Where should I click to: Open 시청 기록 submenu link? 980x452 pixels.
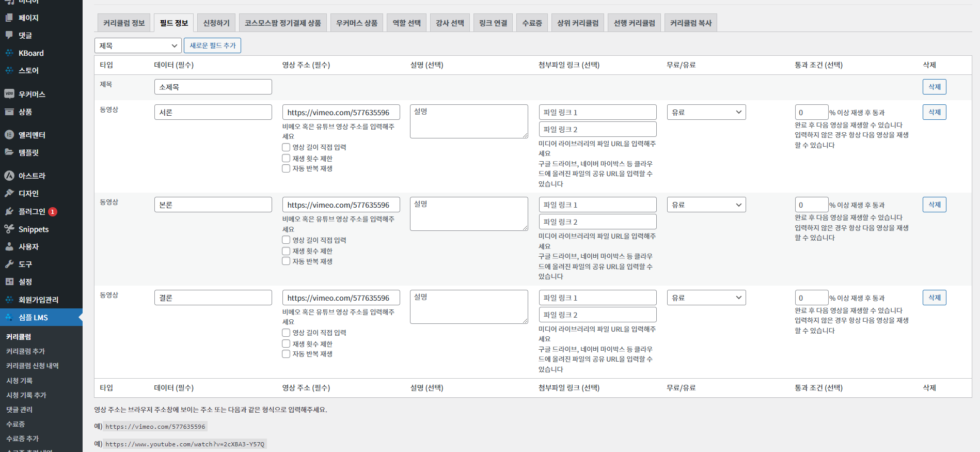tap(19, 381)
